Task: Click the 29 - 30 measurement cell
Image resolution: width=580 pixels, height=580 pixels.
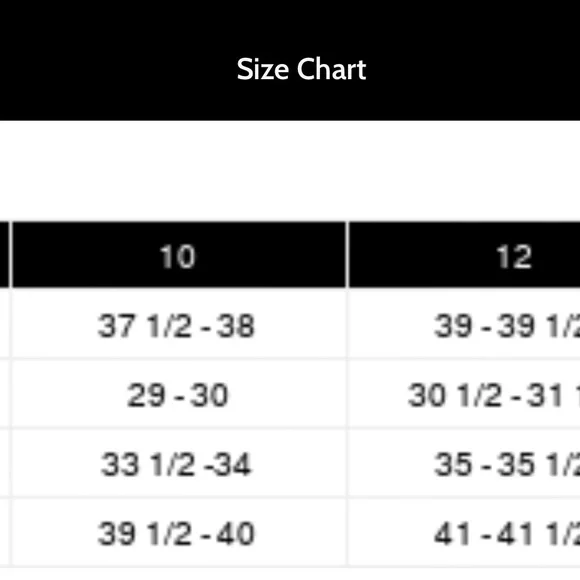Action: (179, 393)
